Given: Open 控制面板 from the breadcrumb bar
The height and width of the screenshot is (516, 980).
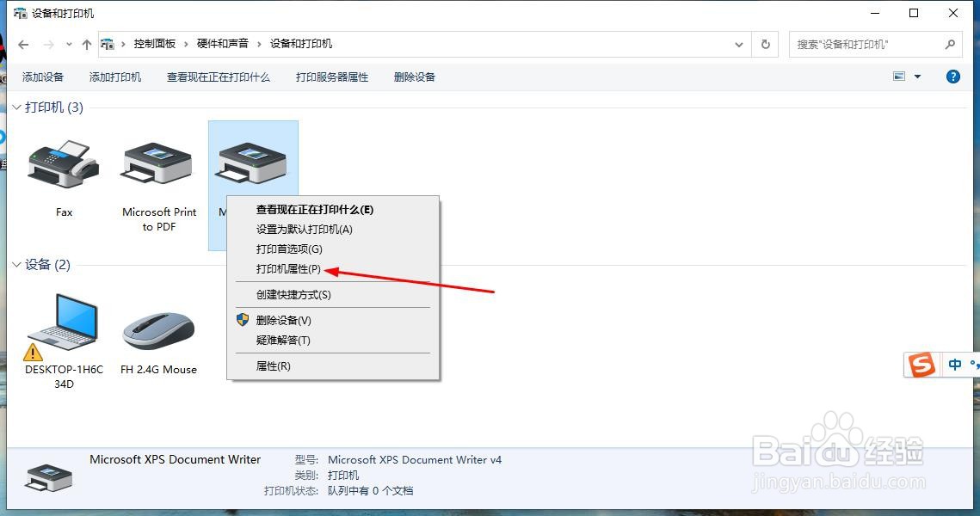Looking at the screenshot, I should pos(157,44).
